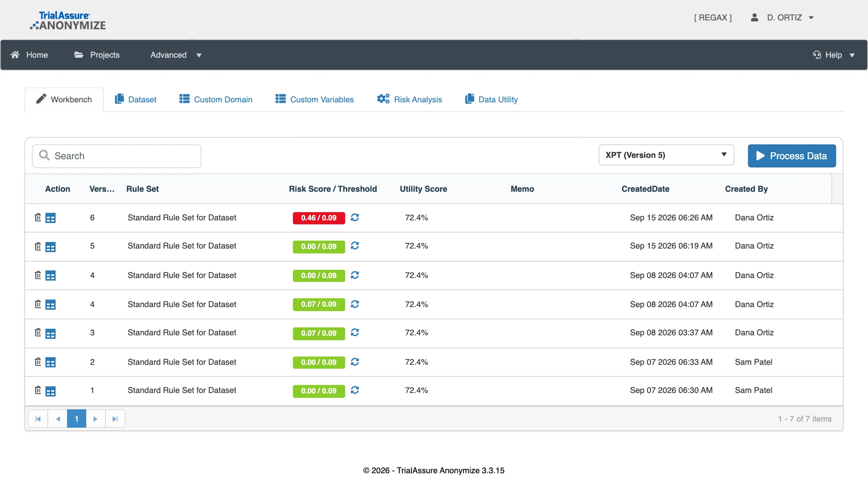Open details grid icon for version 5

50,247
